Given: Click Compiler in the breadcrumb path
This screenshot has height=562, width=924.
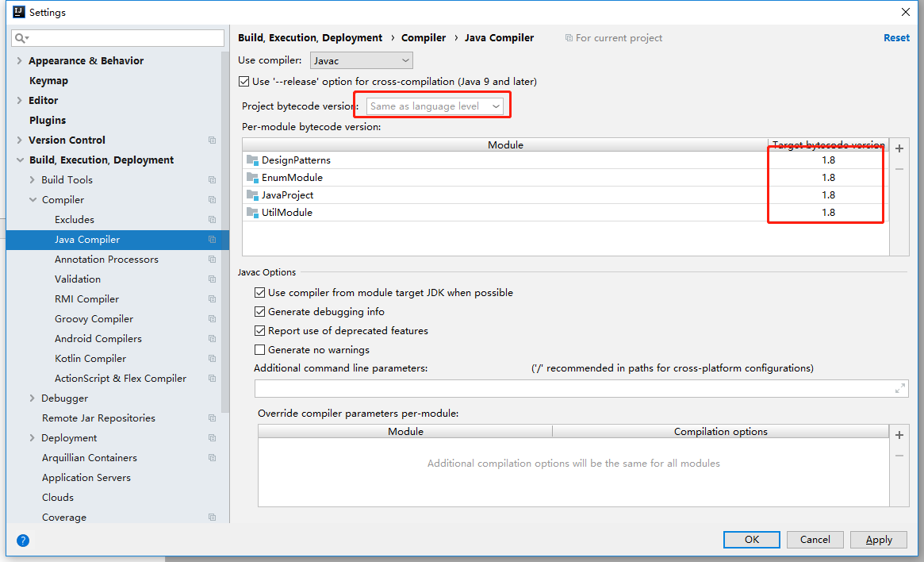Looking at the screenshot, I should pos(424,37).
